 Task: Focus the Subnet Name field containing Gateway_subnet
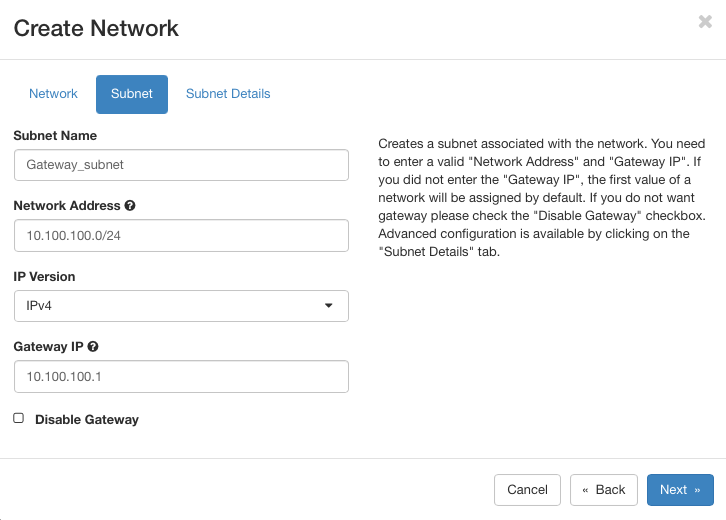point(181,165)
